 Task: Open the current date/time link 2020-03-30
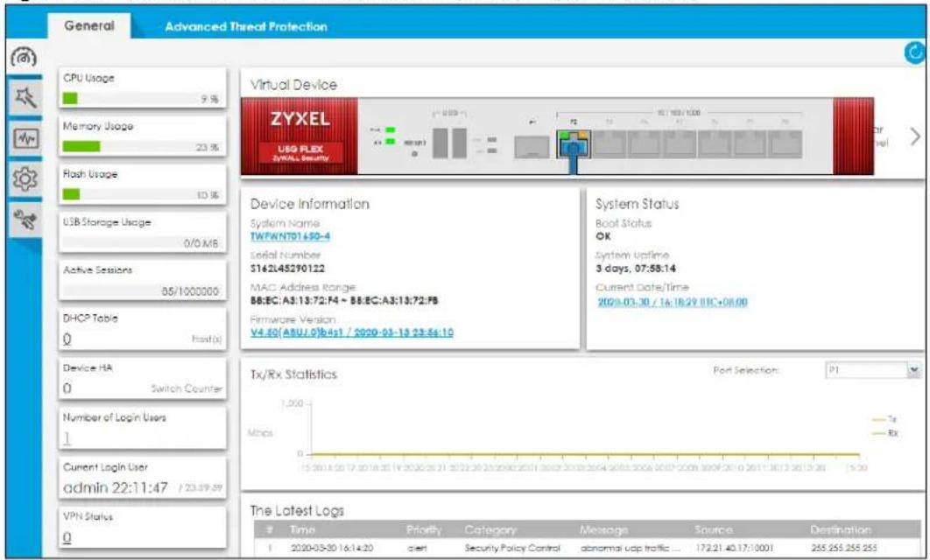[672, 302]
